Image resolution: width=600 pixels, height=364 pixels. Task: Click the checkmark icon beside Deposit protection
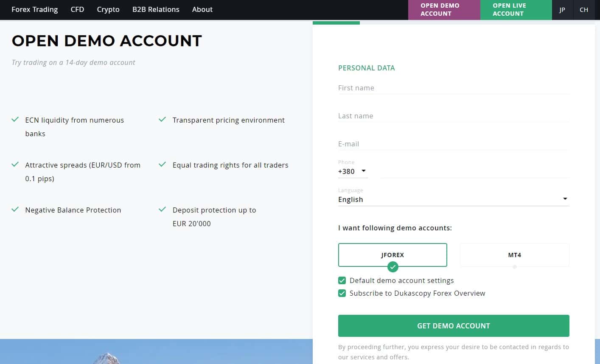point(162,210)
